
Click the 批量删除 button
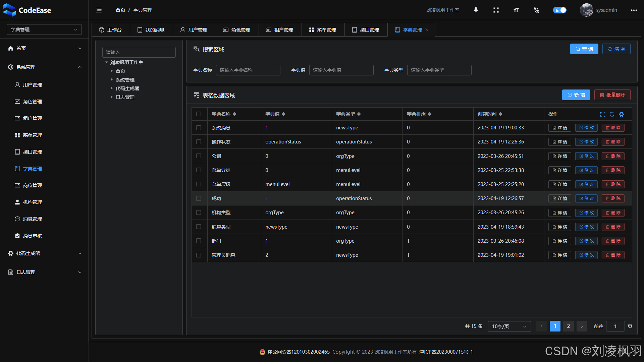click(612, 95)
